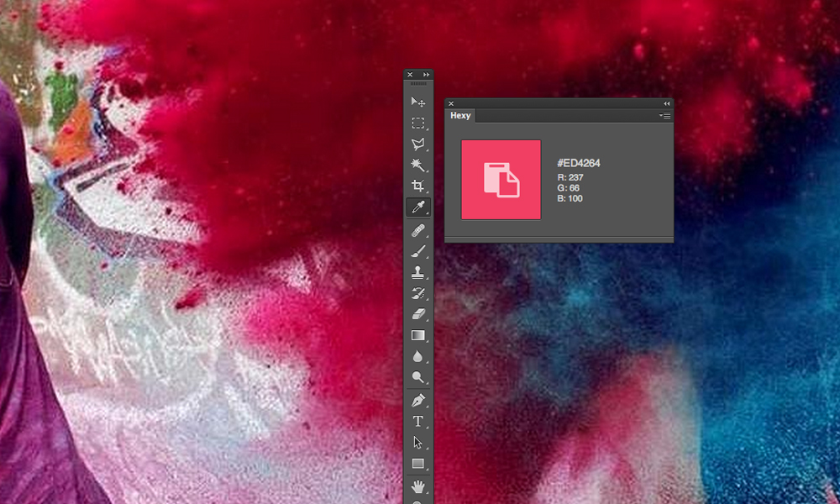This screenshot has width=840, height=504.
Task: Choose the Blur tool droplet
Action: click(x=417, y=356)
